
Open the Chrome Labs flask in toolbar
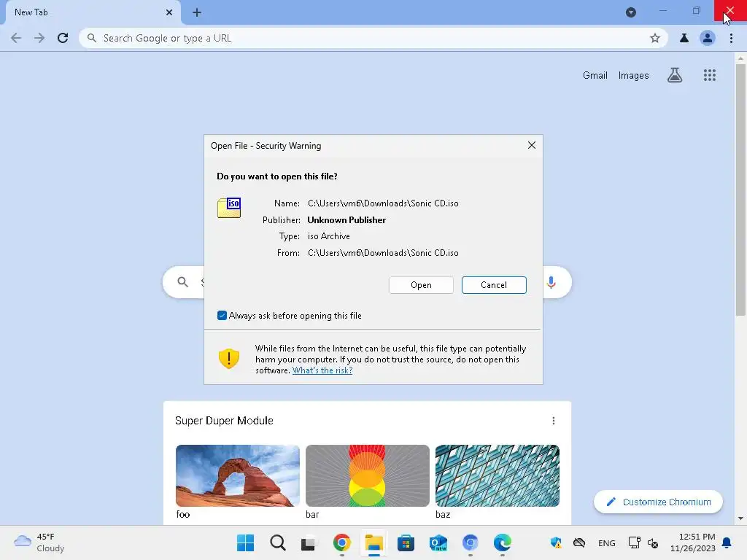684,38
